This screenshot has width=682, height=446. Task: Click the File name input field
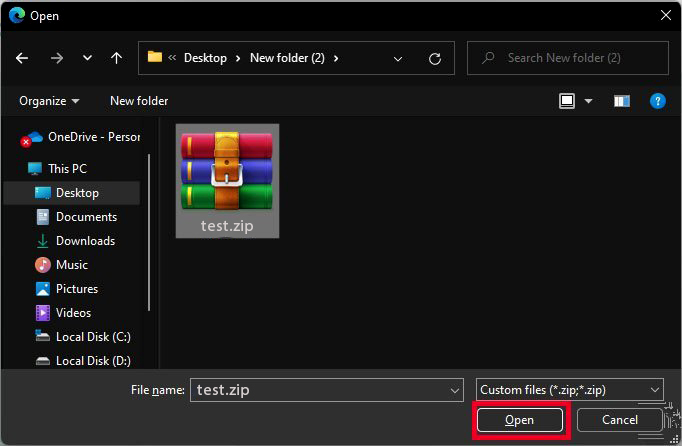(327, 390)
